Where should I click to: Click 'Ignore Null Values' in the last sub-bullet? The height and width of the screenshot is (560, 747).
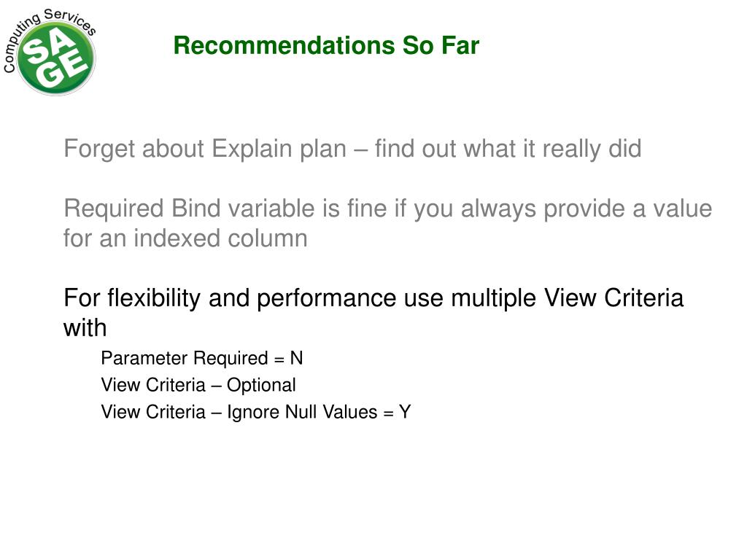pos(302,413)
